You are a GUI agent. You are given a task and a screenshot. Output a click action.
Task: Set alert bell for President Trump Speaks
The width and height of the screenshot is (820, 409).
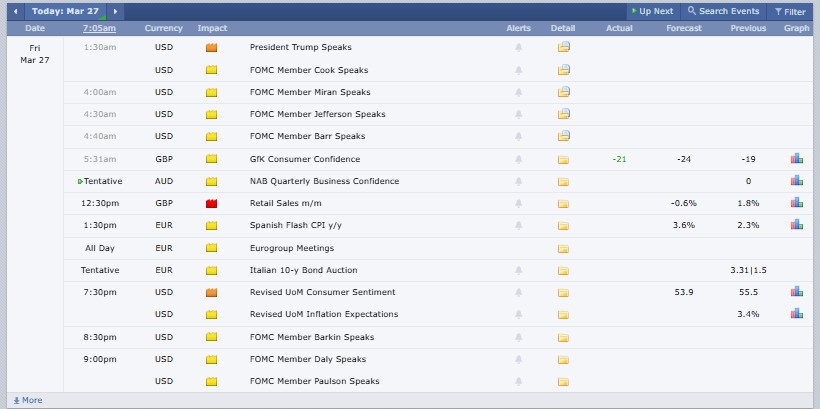[x=518, y=48]
